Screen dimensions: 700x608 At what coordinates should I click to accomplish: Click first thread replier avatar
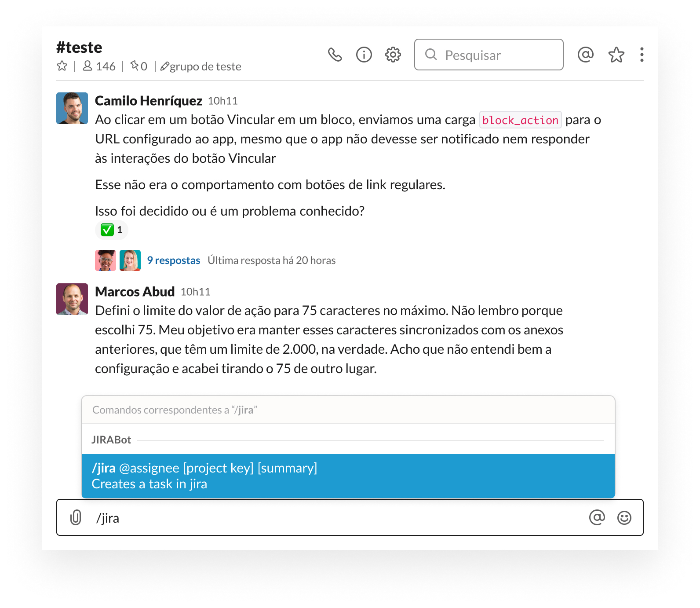pos(106,260)
